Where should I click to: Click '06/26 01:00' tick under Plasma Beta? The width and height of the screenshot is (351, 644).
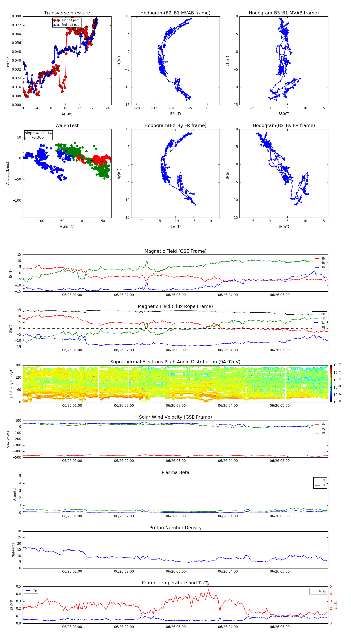[72, 516]
